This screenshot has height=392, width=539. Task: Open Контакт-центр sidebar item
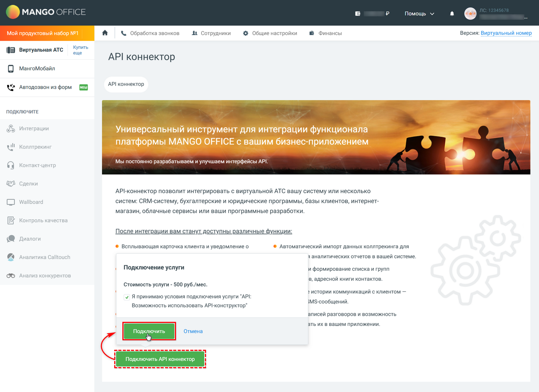click(x=47, y=165)
